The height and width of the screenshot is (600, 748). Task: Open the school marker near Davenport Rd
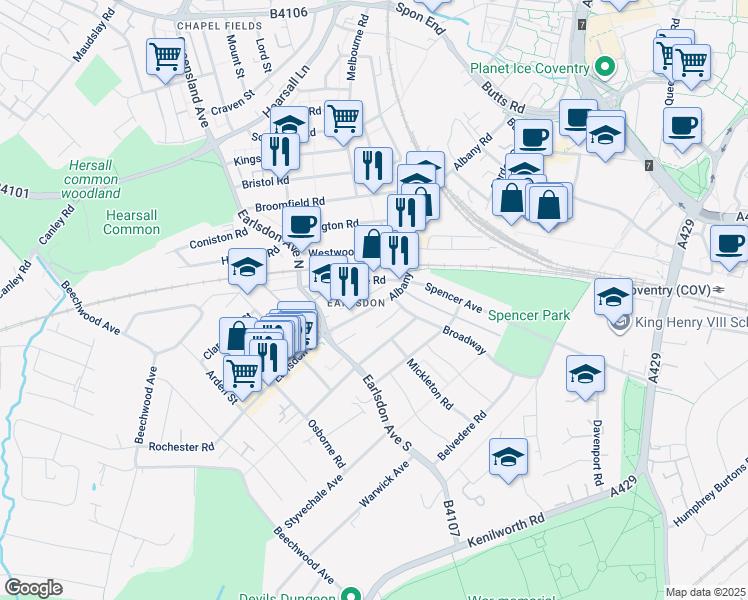(x=585, y=374)
